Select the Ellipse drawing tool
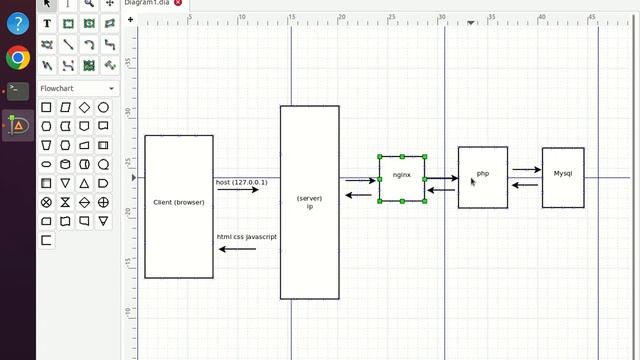 89,24
